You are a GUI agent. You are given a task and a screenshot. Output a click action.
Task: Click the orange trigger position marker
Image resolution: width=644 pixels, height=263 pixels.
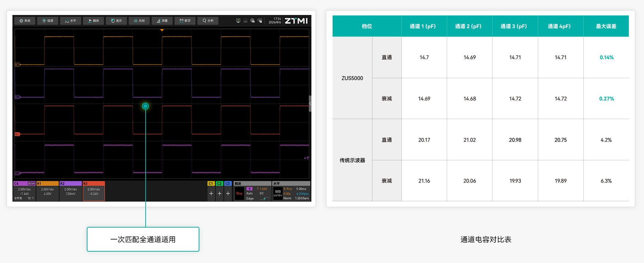coord(162,30)
